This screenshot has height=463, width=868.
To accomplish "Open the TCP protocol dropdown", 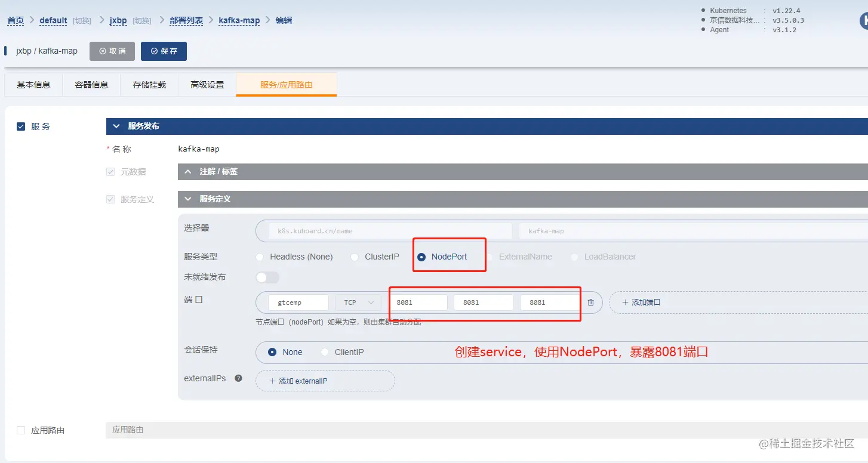I will click(x=358, y=303).
